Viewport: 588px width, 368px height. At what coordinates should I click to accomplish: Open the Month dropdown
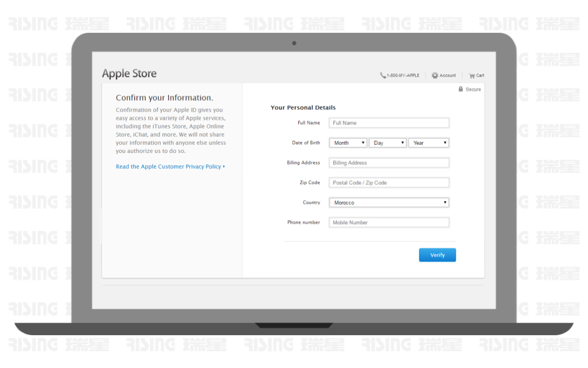(x=348, y=143)
